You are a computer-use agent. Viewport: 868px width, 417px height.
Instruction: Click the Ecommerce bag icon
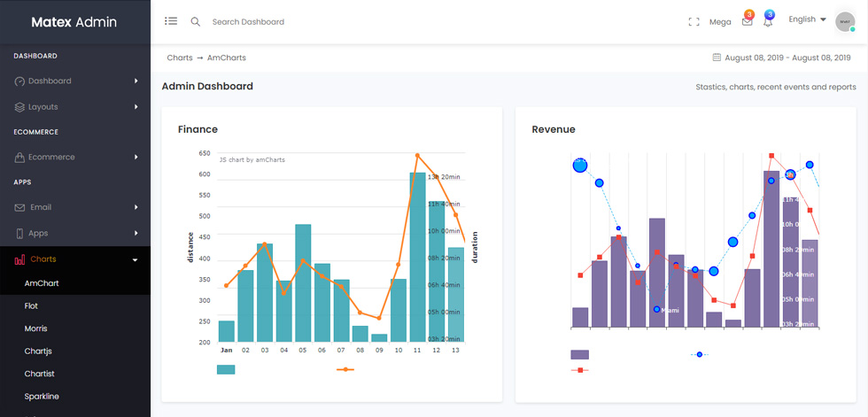pyautogui.click(x=19, y=158)
